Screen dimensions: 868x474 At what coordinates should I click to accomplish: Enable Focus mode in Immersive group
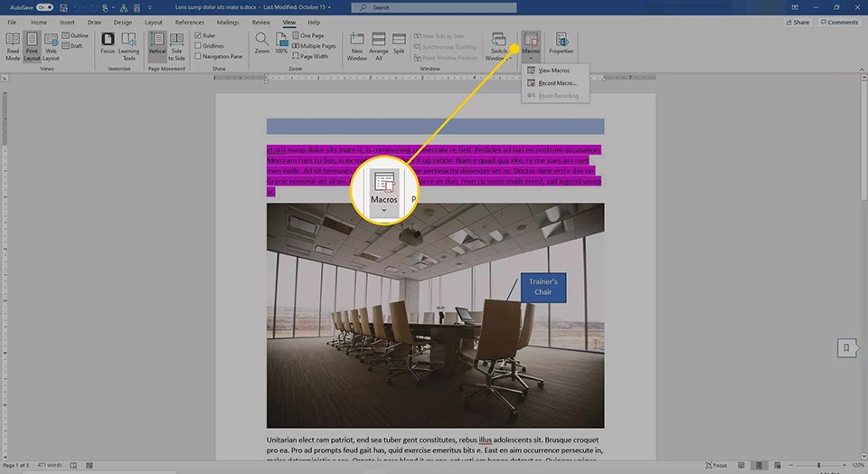pos(108,43)
